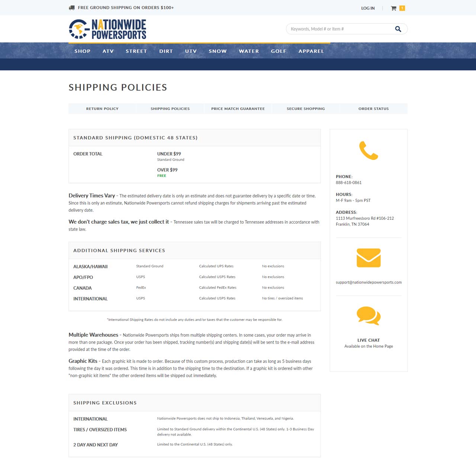Image resolution: width=476 pixels, height=476 pixels.
Task: Open the SHOP navigation menu
Action: [83, 51]
